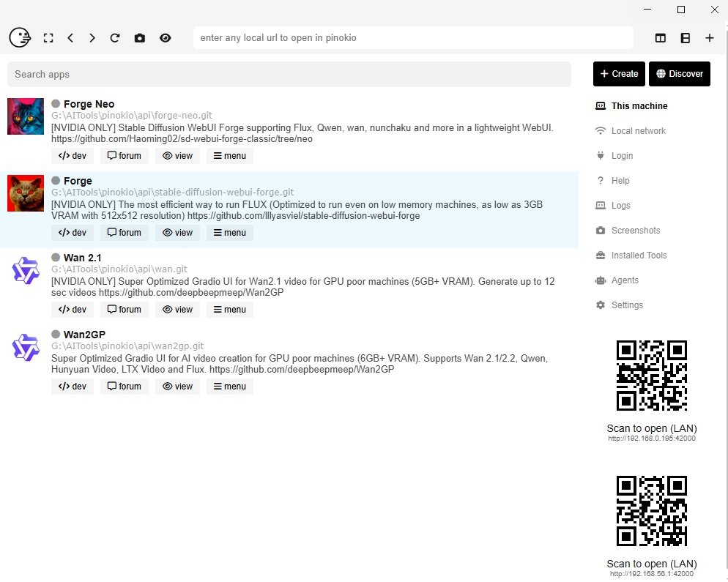Open the menu for Forge Neo
Viewport: 728px width, 582px height.
click(229, 156)
